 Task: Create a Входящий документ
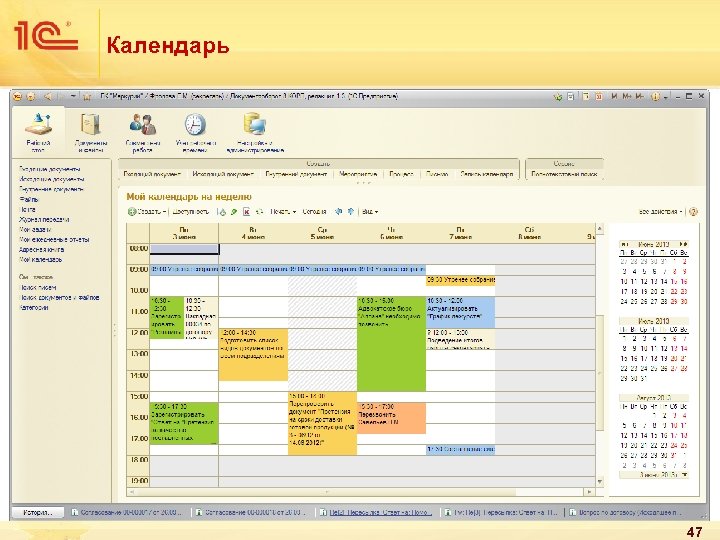152,174
